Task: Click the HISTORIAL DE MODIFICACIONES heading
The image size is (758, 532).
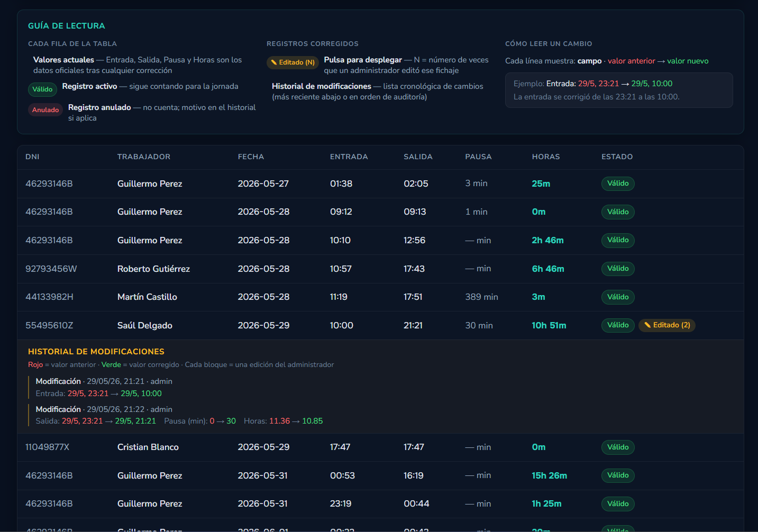Action: click(96, 352)
